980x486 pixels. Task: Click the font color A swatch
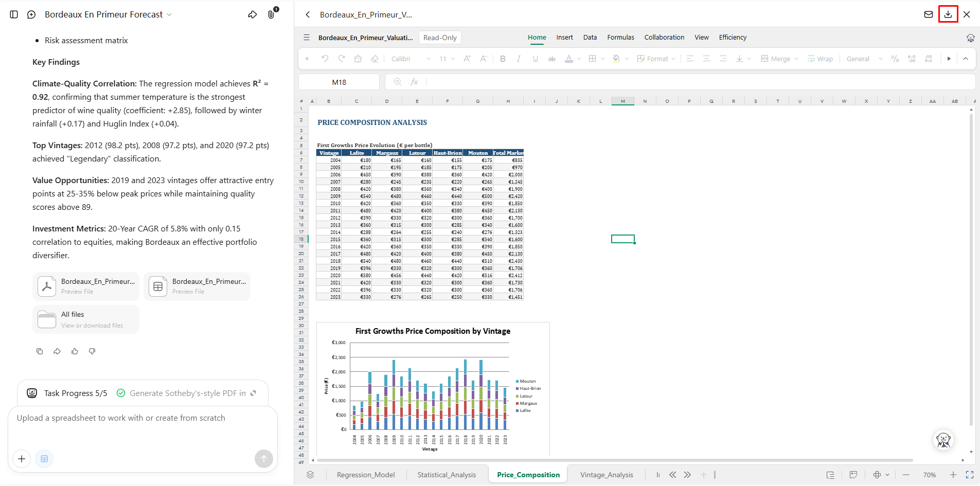[x=568, y=59]
